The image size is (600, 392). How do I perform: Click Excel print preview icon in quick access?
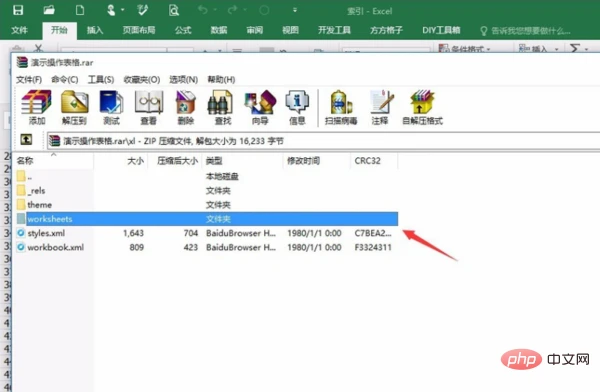(x=174, y=10)
